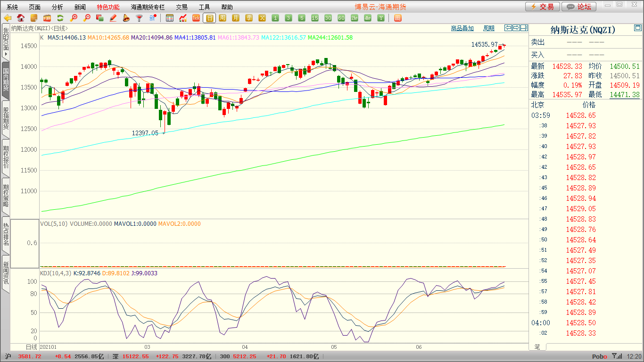Open the 新闻 menu

[x=80, y=7]
